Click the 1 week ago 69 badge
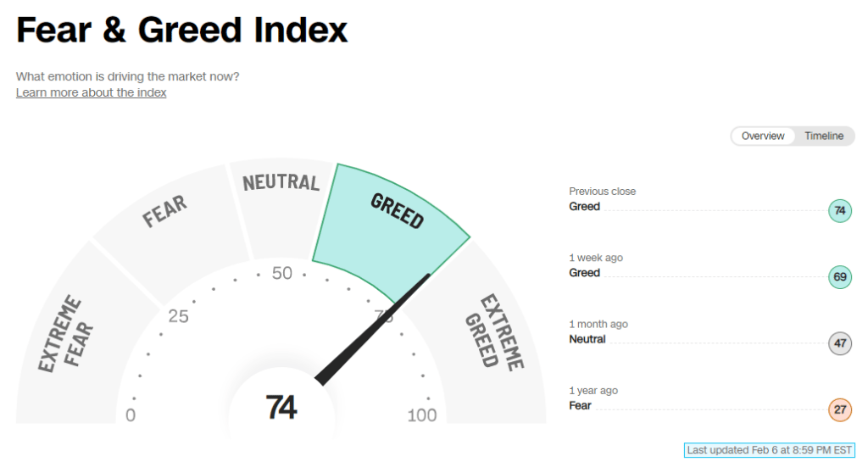 point(840,277)
